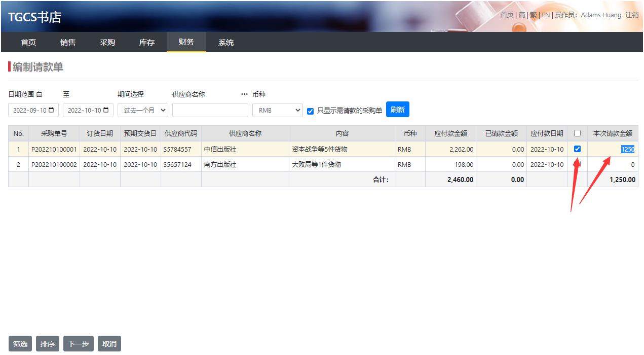Image resolution: width=644 pixels, height=355 pixels.
Task: Open the 采购 menu
Action: click(x=107, y=42)
